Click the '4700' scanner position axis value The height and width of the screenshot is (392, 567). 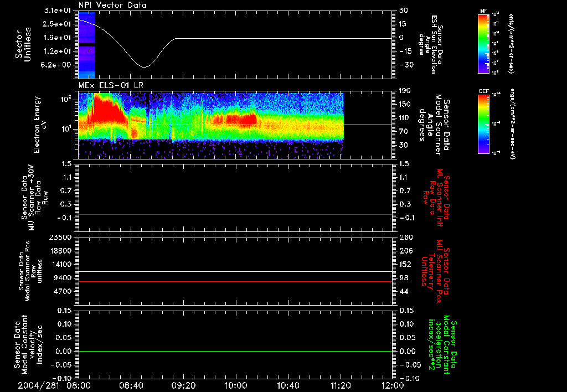click(x=62, y=291)
